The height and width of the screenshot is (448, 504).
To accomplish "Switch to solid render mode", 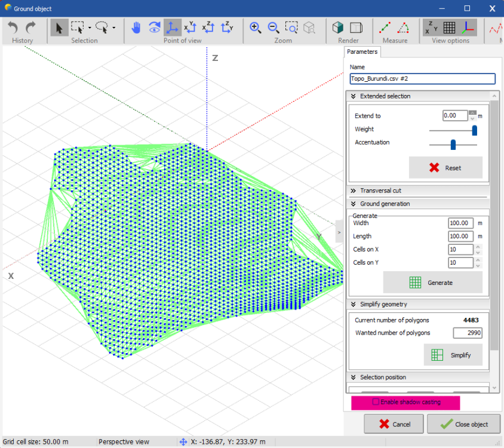I will click(x=338, y=27).
